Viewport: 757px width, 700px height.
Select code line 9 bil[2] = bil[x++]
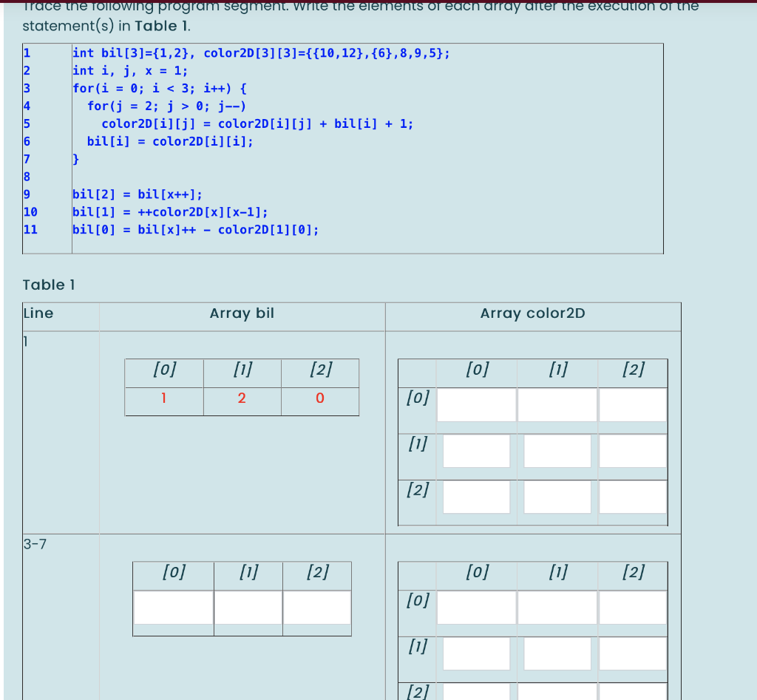click(x=138, y=194)
